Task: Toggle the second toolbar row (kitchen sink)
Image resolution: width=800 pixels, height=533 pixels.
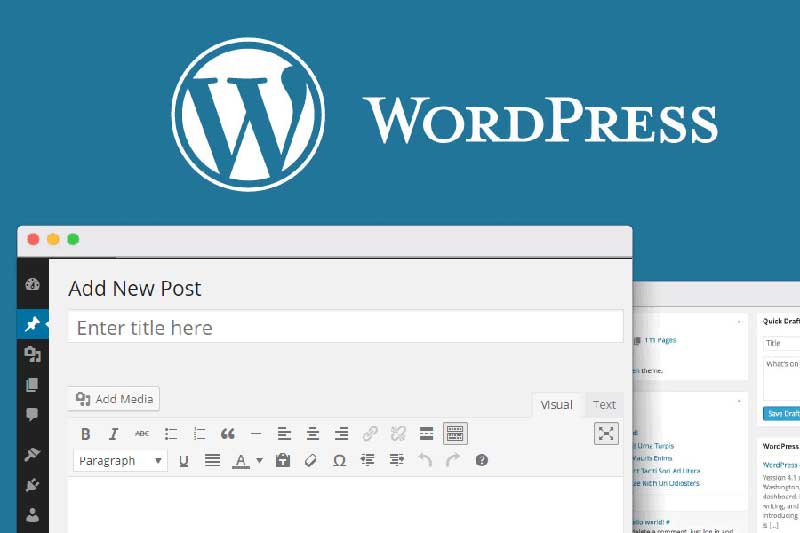Action: click(x=455, y=434)
